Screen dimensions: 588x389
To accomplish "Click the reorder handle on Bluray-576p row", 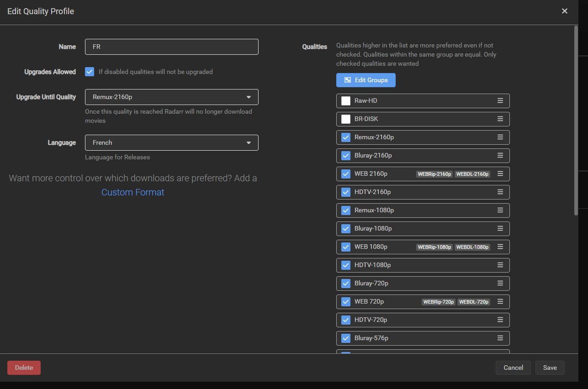I will (x=500, y=338).
